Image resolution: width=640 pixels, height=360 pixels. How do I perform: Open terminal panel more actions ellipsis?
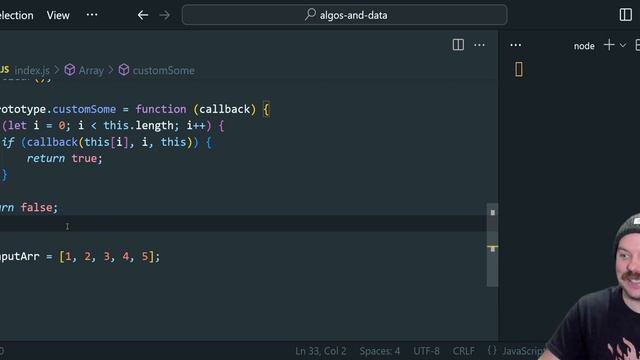tap(516, 45)
